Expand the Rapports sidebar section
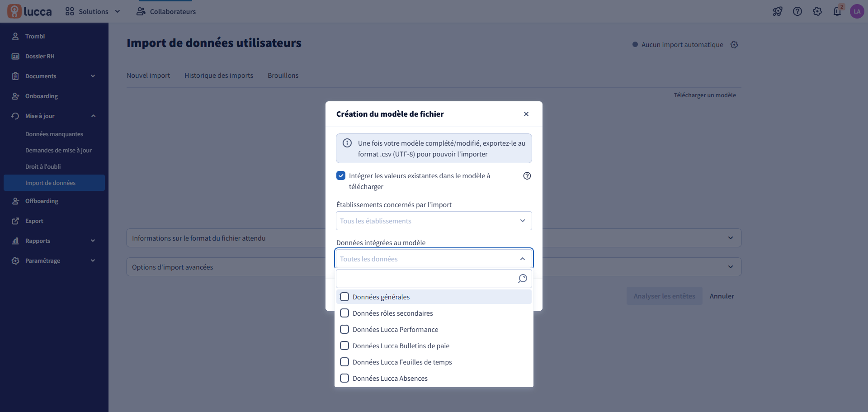Image resolution: width=868 pixels, height=412 pixels. (x=93, y=241)
